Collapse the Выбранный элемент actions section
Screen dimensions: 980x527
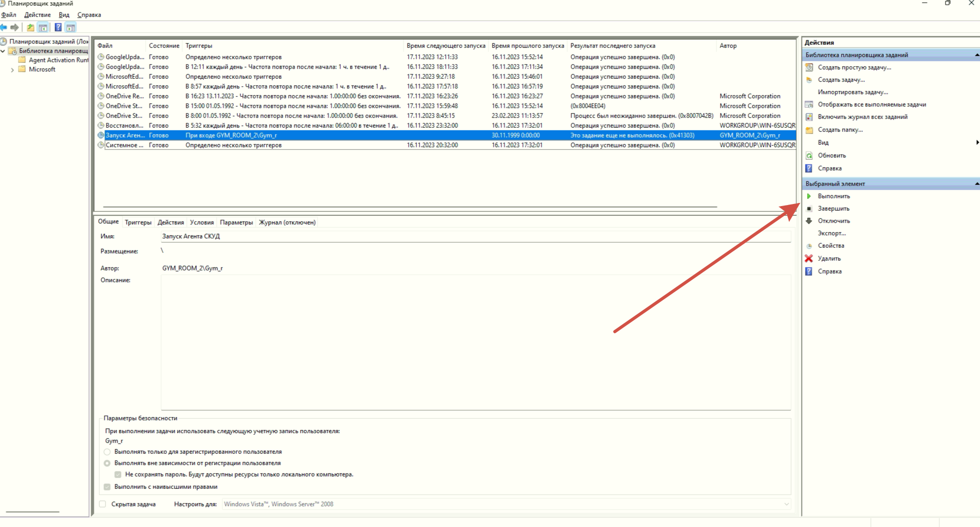pyautogui.click(x=976, y=183)
